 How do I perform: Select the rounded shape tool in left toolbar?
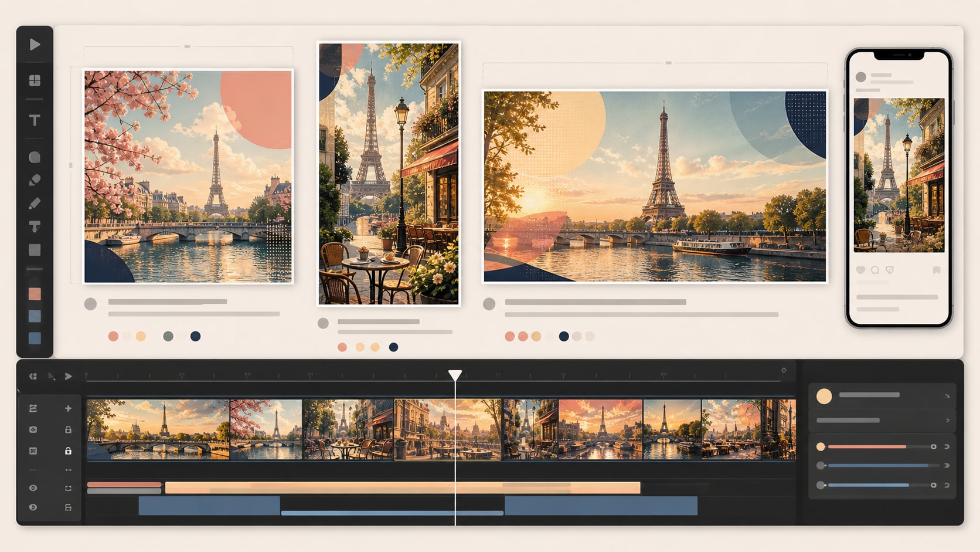click(35, 157)
